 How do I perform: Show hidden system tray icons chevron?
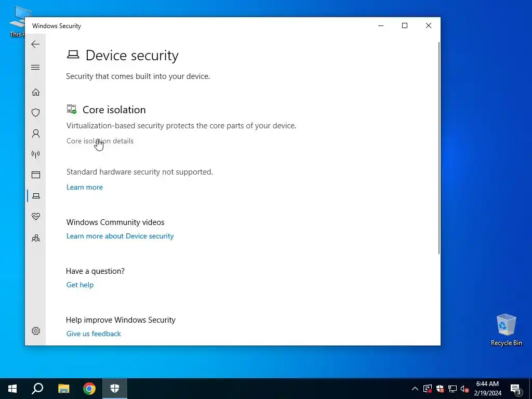tap(415, 389)
